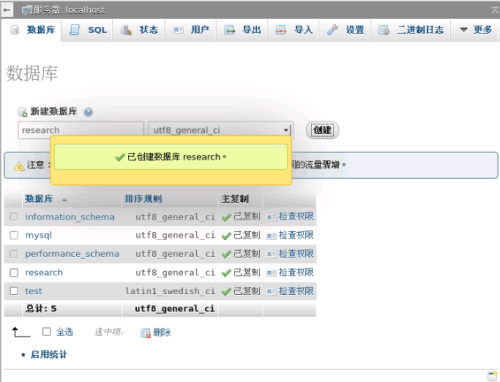The image size is (500, 382).
Task: Click green check icon in research row
Action: click(226, 273)
